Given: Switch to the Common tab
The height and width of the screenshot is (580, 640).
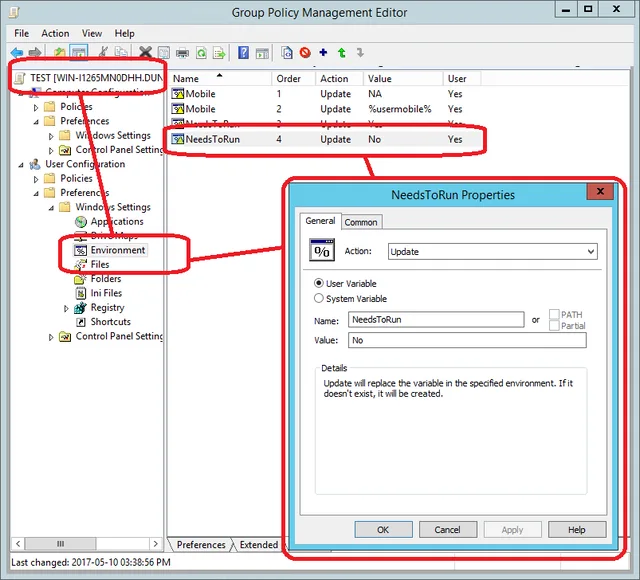Looking at the screenshot, I should pos(361,222).
